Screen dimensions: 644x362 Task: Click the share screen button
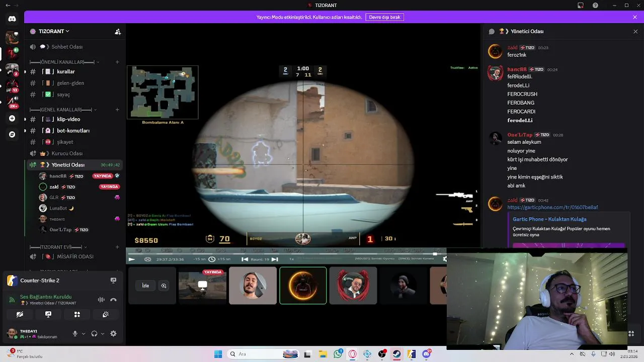[x=48, y=314]
